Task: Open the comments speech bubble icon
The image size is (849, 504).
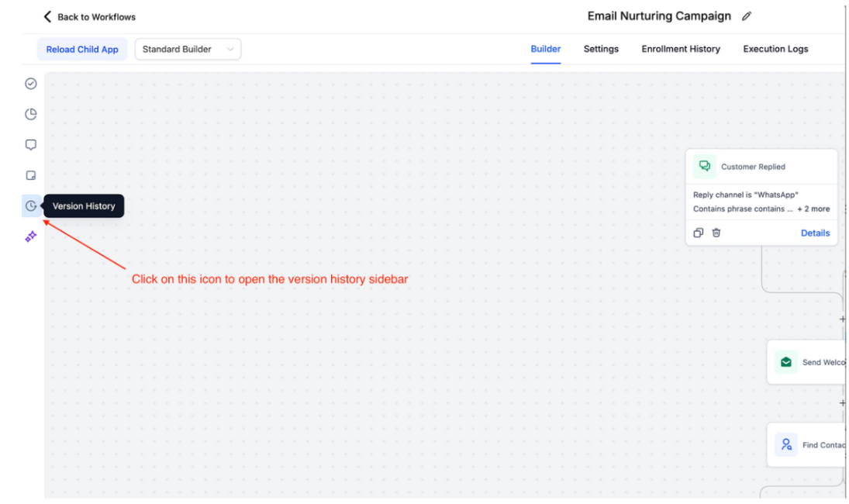Action: tap(31, 145)
